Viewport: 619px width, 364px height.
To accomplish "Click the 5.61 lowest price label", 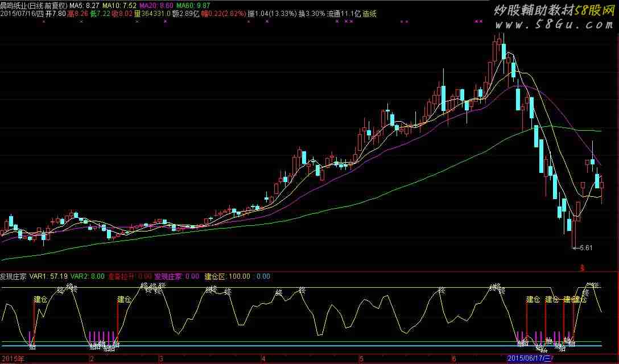I will point(586,248).
